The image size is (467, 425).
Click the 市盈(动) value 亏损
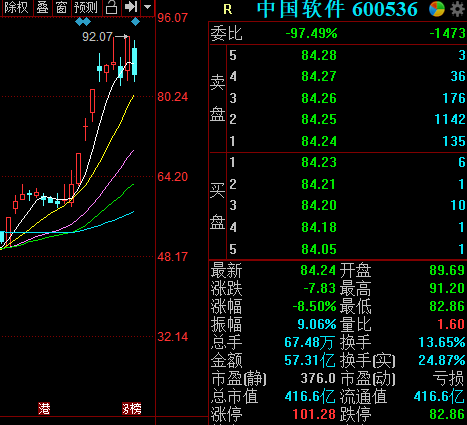tap(448, 378)
